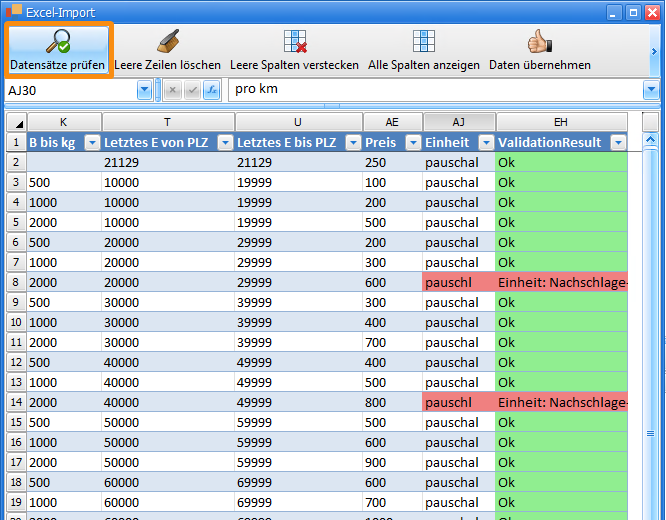The height and width of the screenshot is (520, 666).
Task: Click Alle Spalten anzeigen grid icon
Action: (x=423, y=41)
